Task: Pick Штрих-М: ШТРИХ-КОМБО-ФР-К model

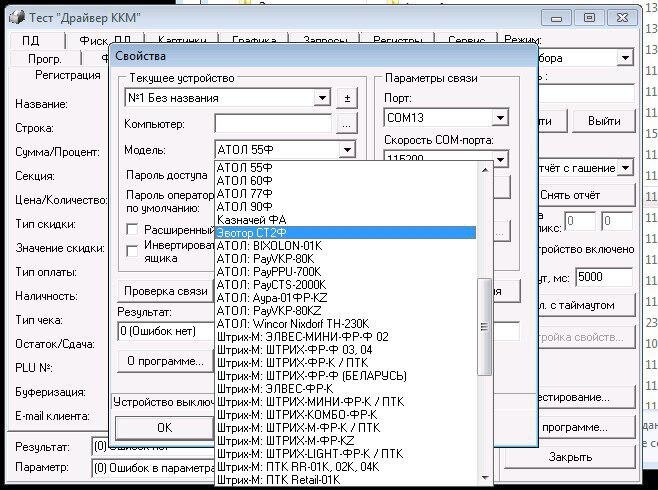Action: pos(346,415)
